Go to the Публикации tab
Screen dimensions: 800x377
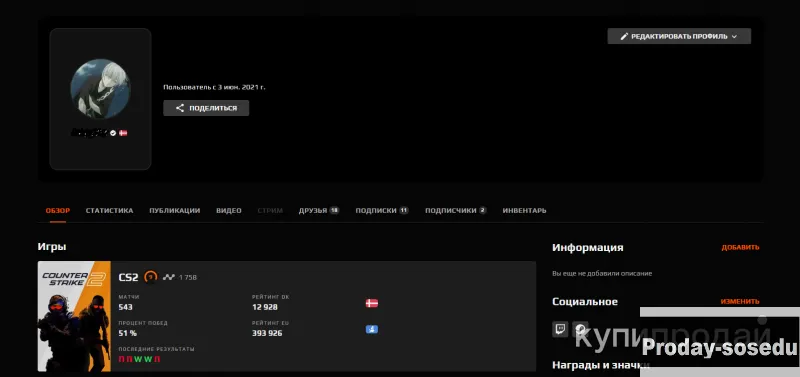[174, 211]
